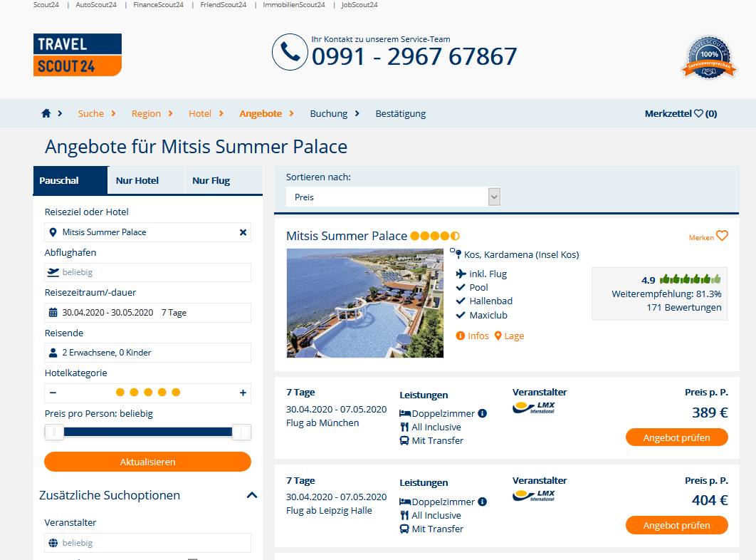
Task: Save hotel with Merken heart icon
Action: [x=722, y=236]
